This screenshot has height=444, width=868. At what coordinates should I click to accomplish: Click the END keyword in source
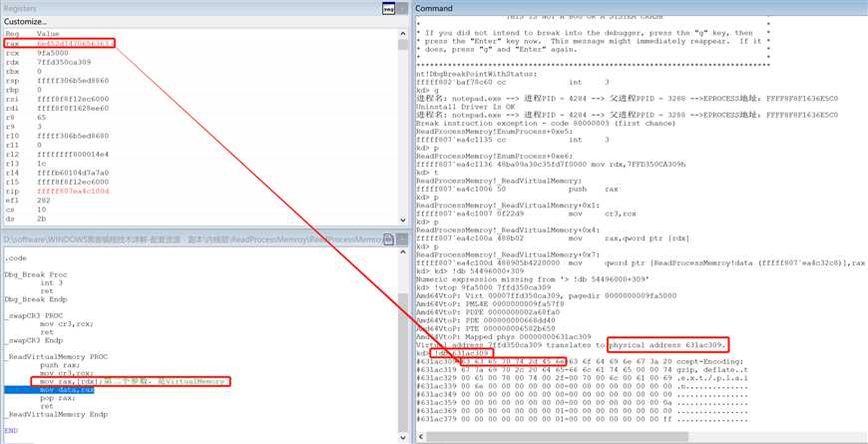tap(11, 430)
